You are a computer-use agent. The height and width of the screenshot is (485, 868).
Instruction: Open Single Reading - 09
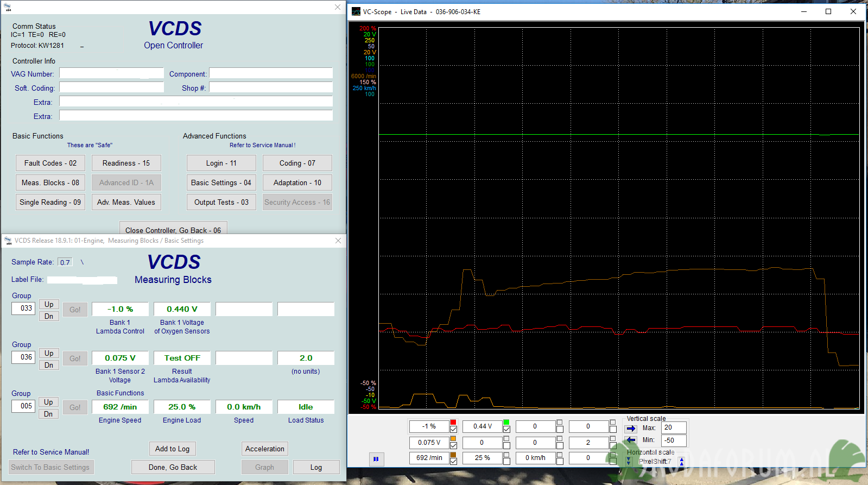coord(50,202)
